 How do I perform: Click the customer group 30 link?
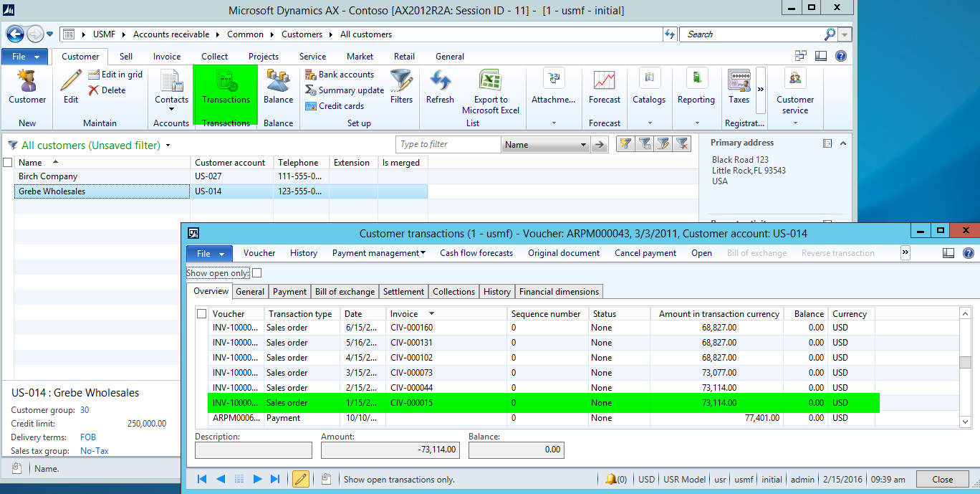point(85,410)
